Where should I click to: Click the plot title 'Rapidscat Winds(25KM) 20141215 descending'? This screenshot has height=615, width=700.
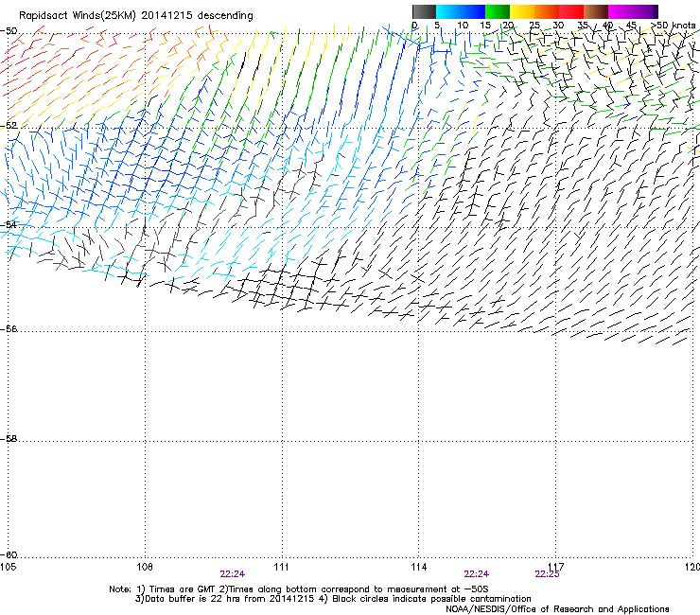pos(135,16)
